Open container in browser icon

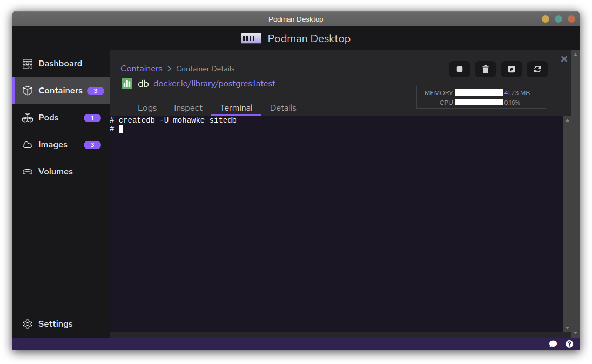click(x=512, y=69)
